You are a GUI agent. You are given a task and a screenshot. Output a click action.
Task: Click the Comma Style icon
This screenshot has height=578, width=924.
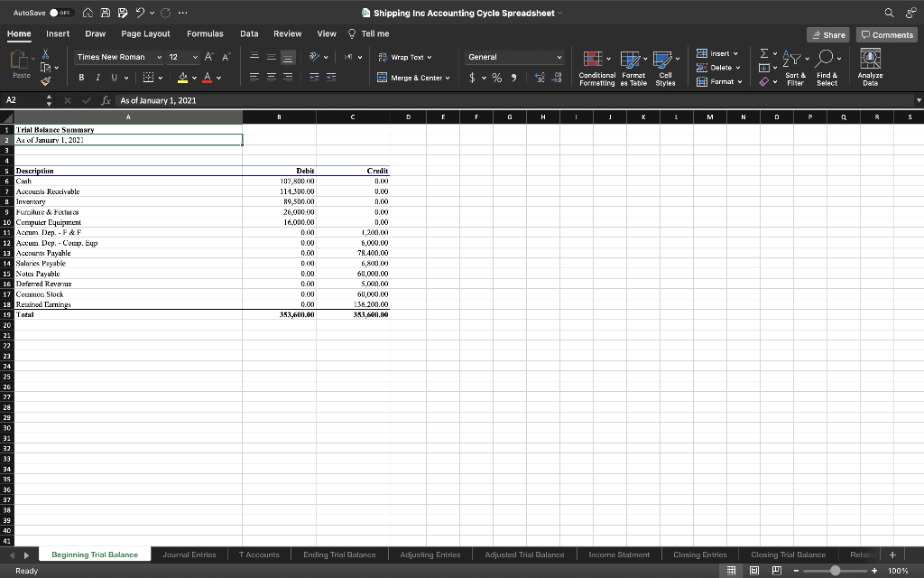pos(513,78)
